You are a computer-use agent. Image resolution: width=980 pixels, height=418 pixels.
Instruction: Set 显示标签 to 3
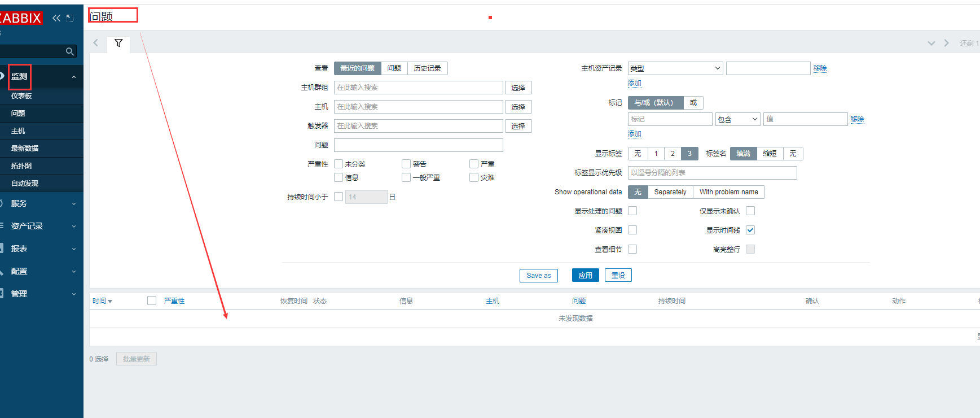click(x=689, y=154)
